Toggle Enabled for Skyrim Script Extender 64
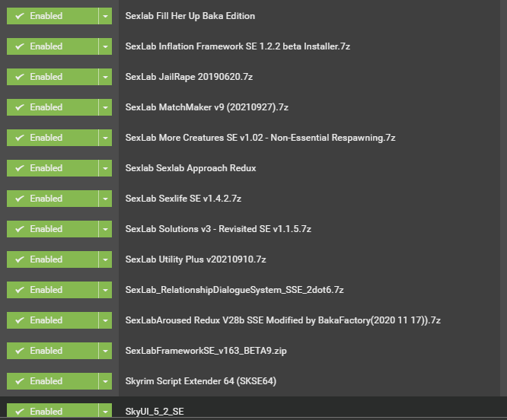This screenshot has height=420, width=507. (x=53, y=381)
